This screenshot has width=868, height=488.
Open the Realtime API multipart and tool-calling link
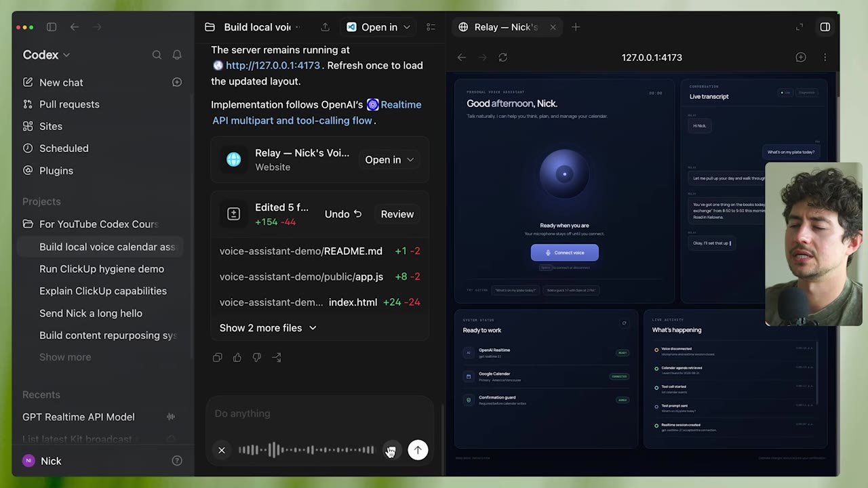(x=317, y=113)
